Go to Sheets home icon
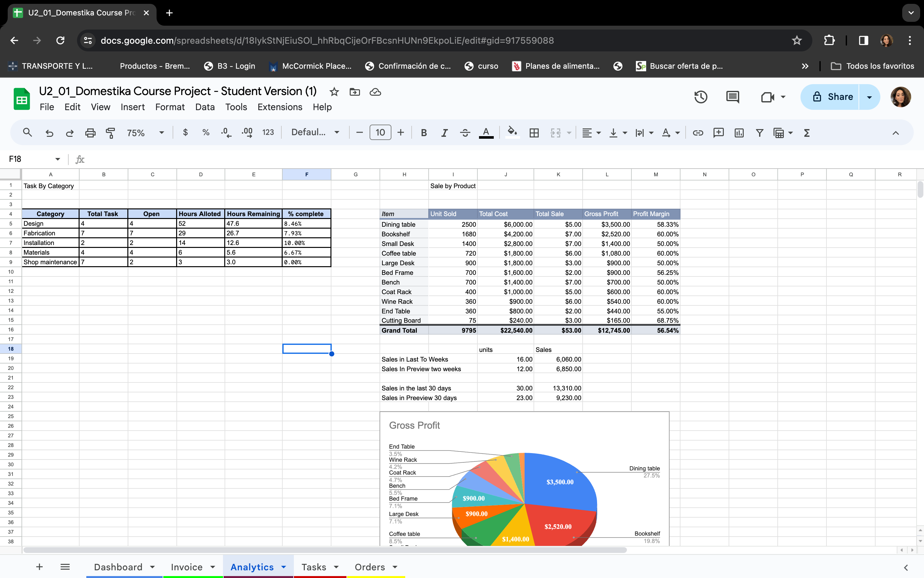Viewport: 924px width, 578px height. pyautogui.click(x=22, y=99)
